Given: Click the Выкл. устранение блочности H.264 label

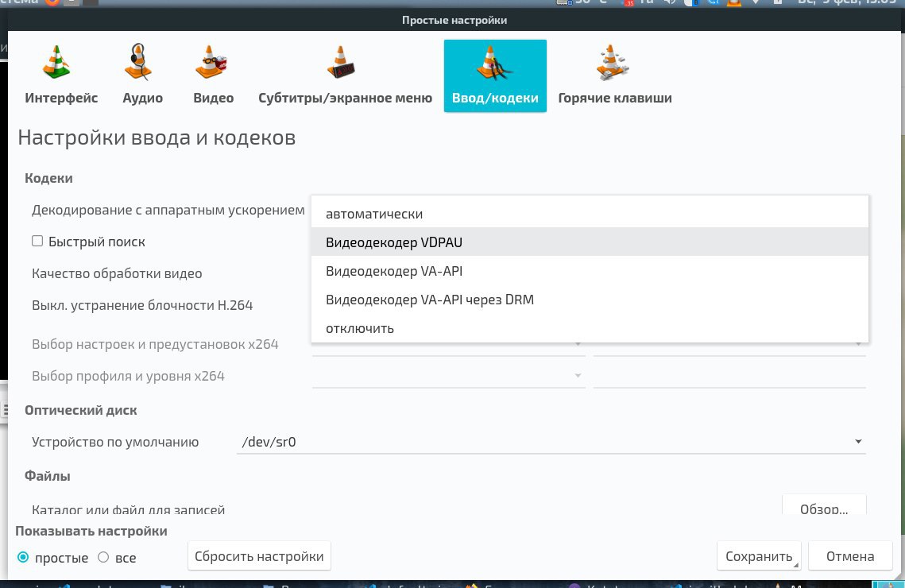Looking at the screenshot, I should [142, 305].
